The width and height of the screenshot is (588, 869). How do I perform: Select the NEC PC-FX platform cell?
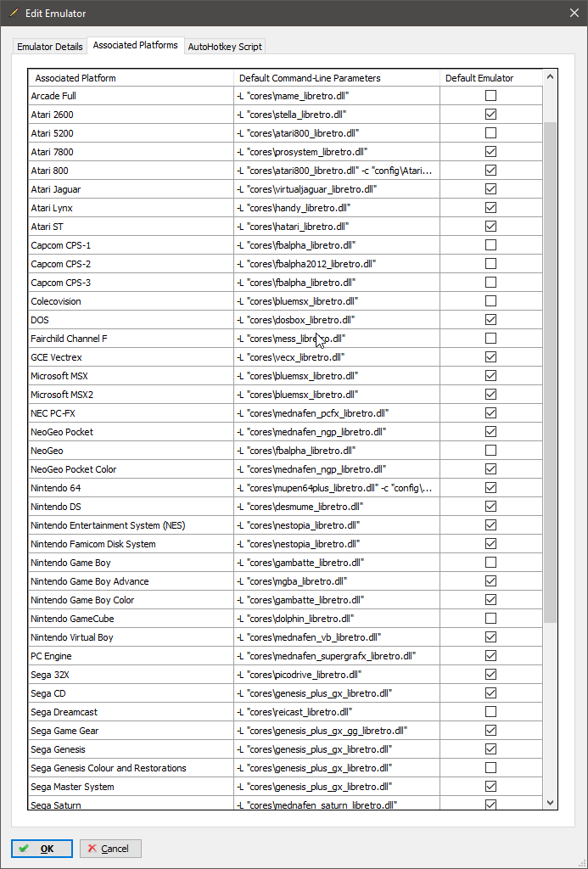[x=131, y=413]
